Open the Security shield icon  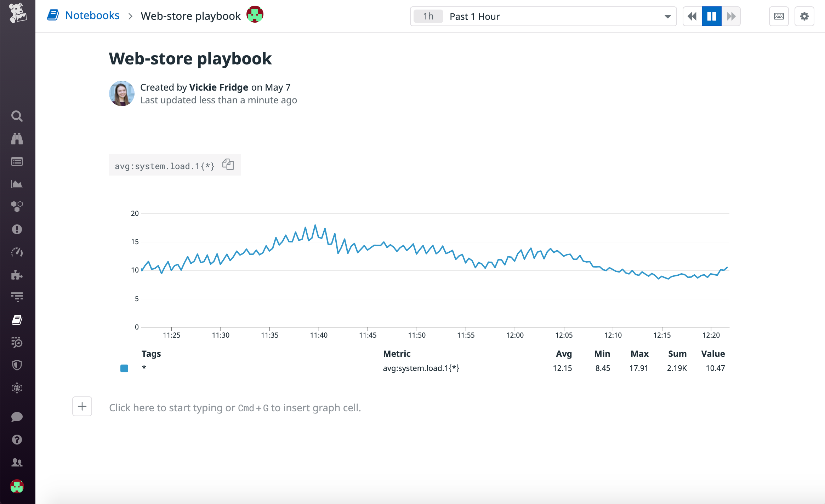[x=17, y=365]
